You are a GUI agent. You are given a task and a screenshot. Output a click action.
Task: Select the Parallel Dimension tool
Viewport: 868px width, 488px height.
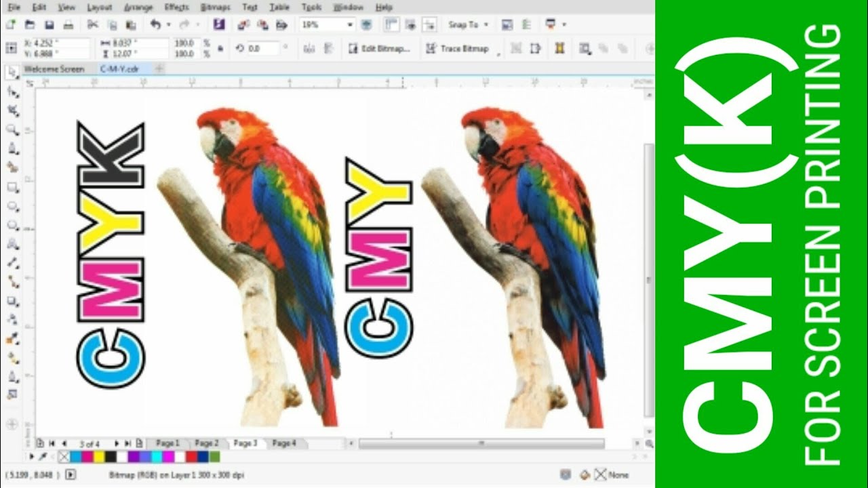[x=12, y=263]
